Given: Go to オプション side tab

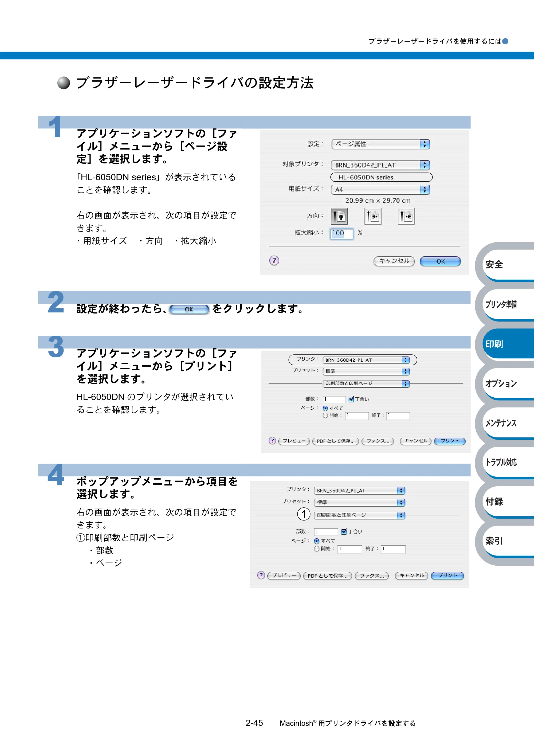Looking at the screenshot, I should point(509,383).
